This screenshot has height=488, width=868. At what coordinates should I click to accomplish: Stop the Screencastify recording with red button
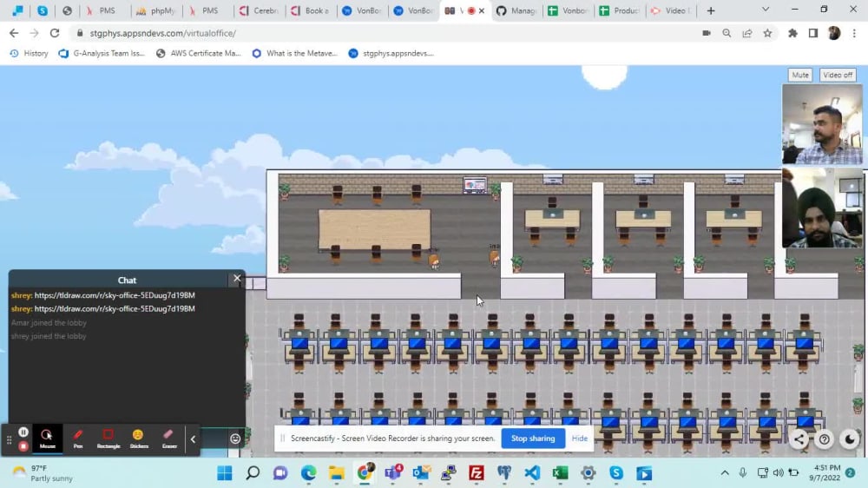23,446
